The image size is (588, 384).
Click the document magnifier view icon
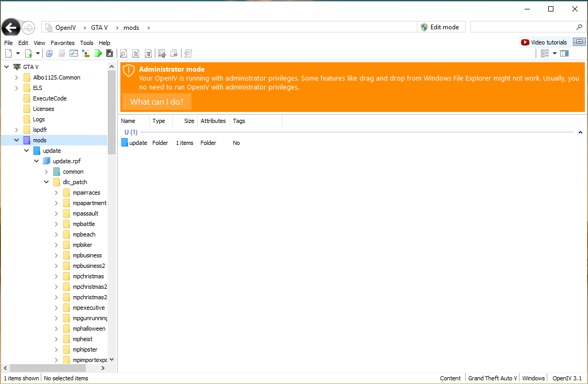click(x=123, y=54)
